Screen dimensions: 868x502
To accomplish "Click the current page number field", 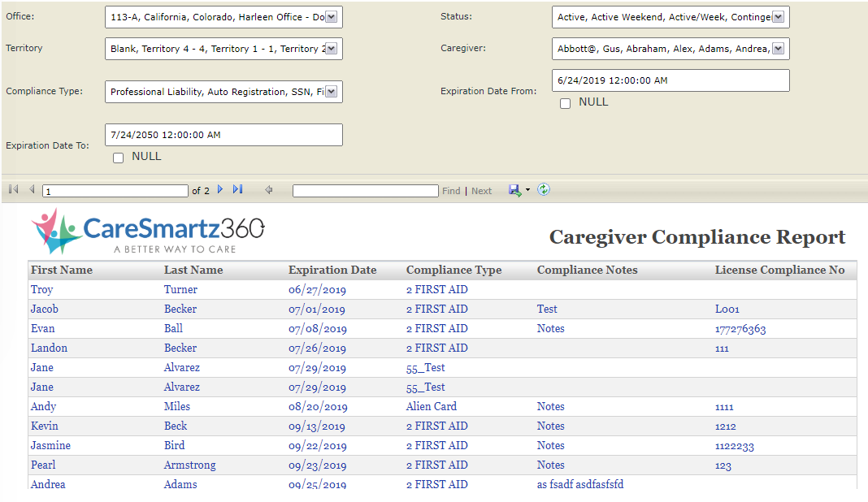I will tap(115, 191).
